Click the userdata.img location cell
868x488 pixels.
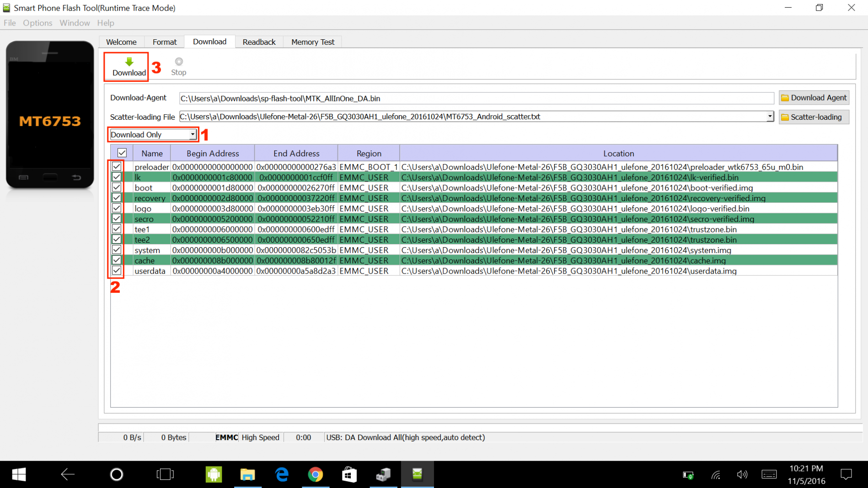coord(618,271)
